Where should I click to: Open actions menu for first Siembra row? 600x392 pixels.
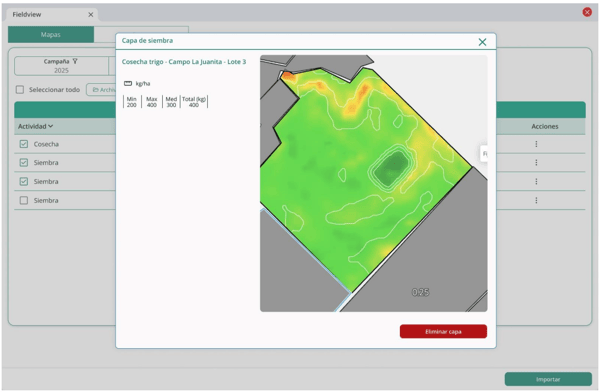536,162
